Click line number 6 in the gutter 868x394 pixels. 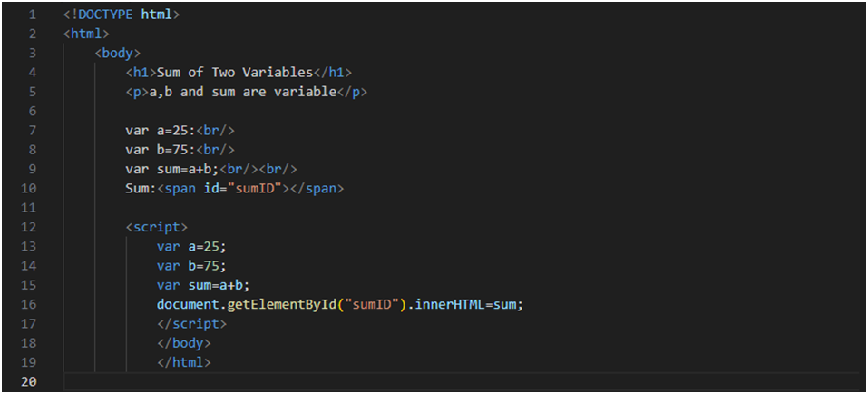(32, 111)
